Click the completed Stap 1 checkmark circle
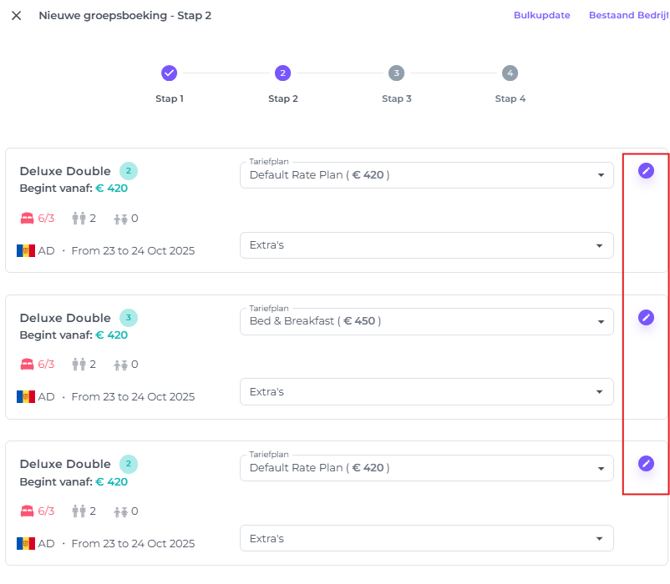 click(169, 73)
